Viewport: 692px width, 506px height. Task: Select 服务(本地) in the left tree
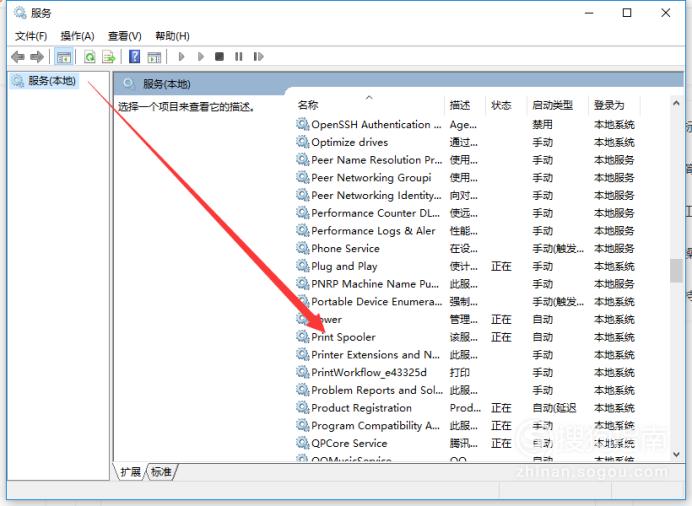tap(52, 81)
